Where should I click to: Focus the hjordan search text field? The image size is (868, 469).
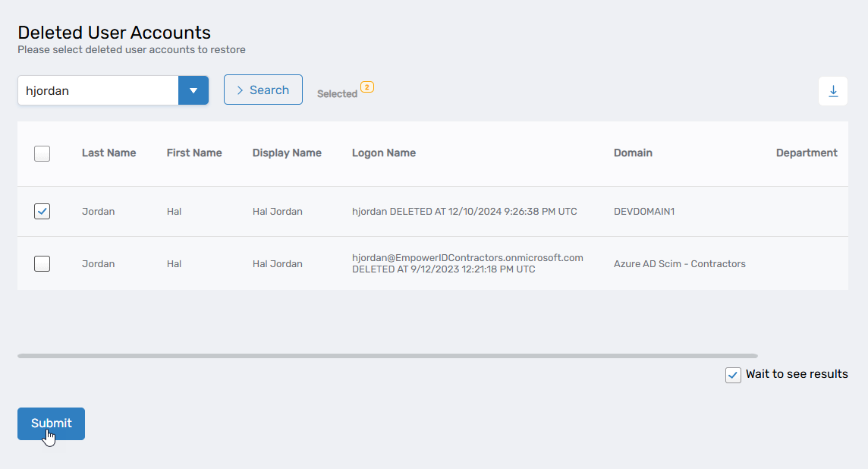98,90
